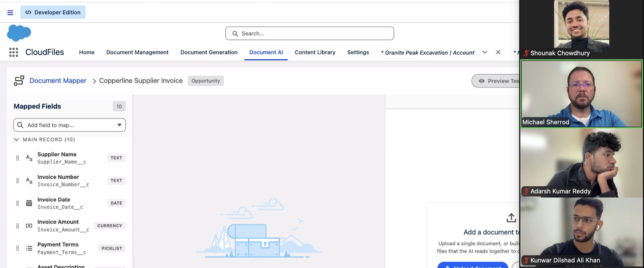Click the Payment Terms picklist icon
644x268 pixels.
[29, 248]
